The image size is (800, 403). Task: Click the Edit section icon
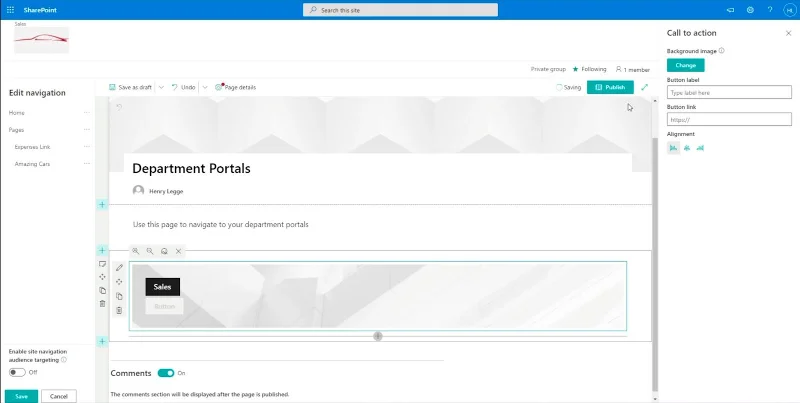pyautogui.click(x=103, y=264)
